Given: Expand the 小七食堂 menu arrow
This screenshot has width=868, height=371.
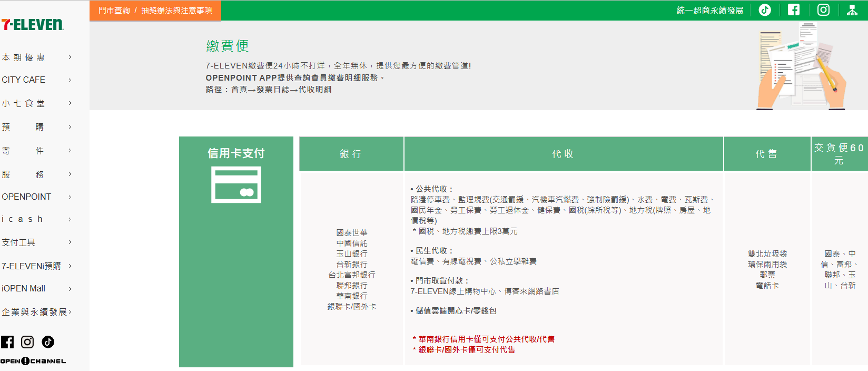Looking at the screenshot, I should [70, 103].
